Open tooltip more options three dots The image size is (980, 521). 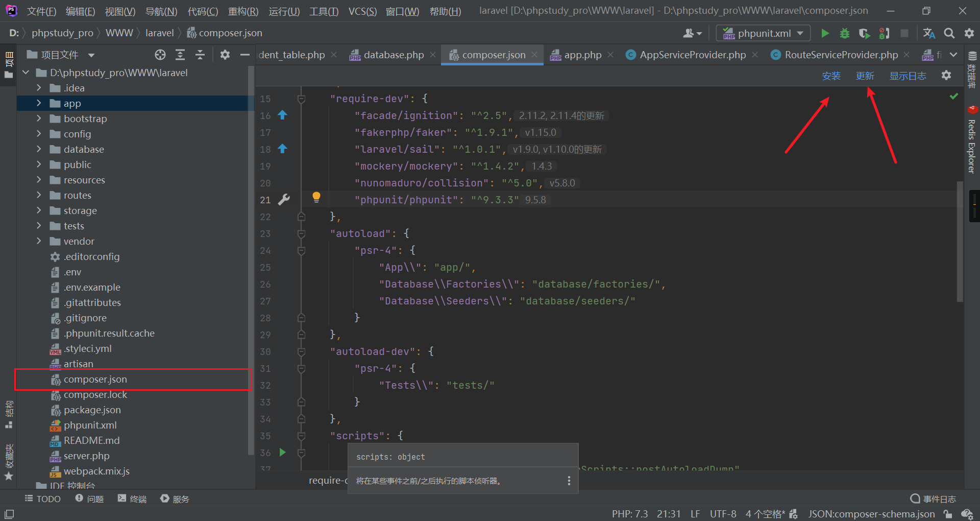tap(569, 481)
